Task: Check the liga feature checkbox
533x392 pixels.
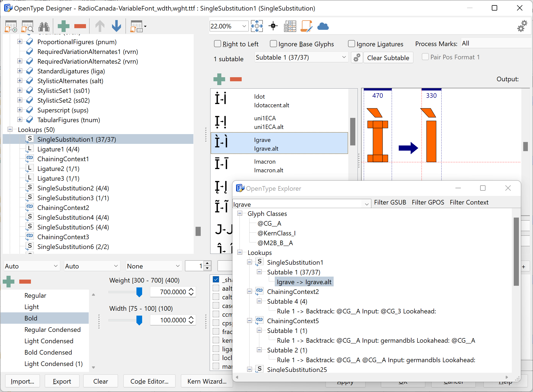Action: click(x=216, y=349)
